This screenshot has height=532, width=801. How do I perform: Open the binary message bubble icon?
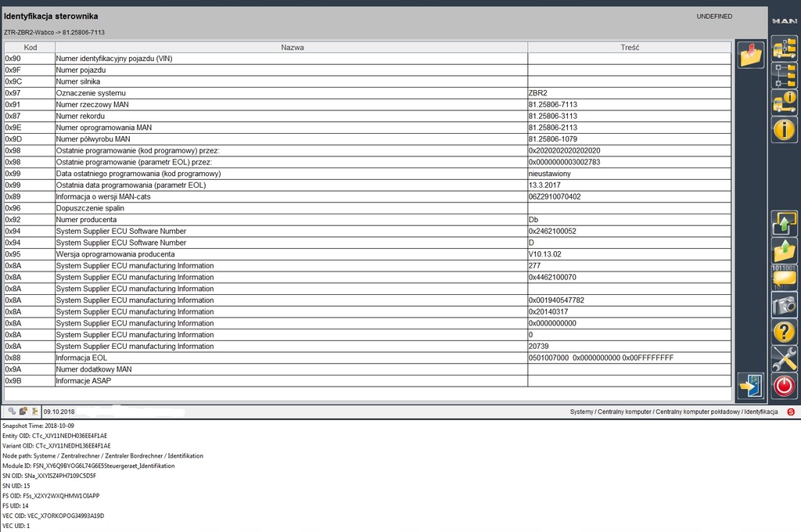coord(784,278)
